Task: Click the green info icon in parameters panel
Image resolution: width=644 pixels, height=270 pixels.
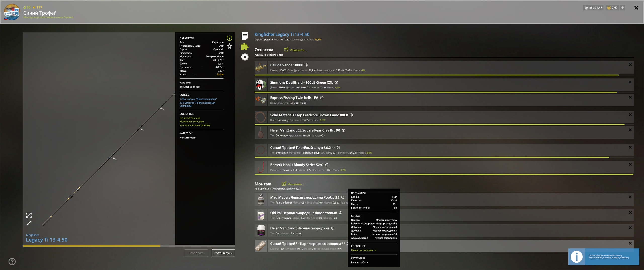Action: 229,38
